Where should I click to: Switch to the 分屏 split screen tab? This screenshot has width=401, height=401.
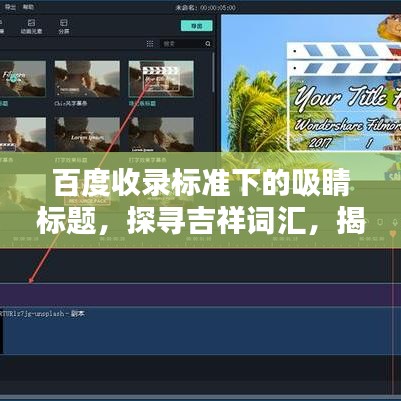coord(64,26)
